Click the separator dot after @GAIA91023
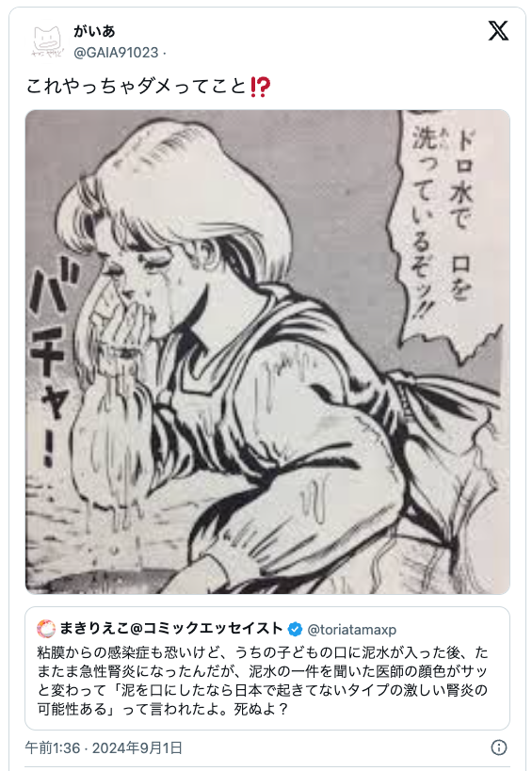The width and height of the screenshot is (532, 771). (164, 53)
